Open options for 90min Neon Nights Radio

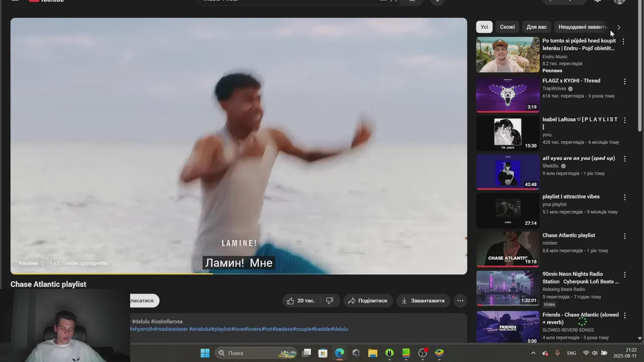tap(625, 275)
